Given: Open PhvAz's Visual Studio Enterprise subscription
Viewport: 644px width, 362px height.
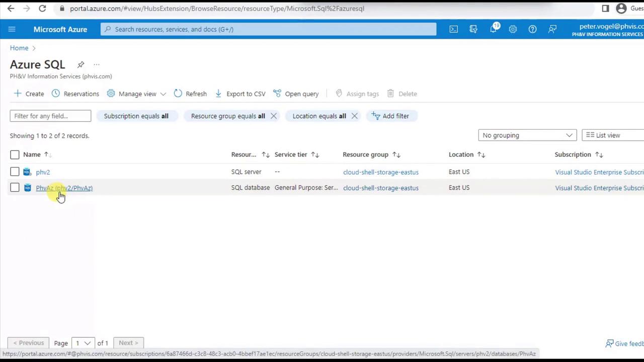Looking at the screenshot, I should pyautogui.click(x=599, y=188).
